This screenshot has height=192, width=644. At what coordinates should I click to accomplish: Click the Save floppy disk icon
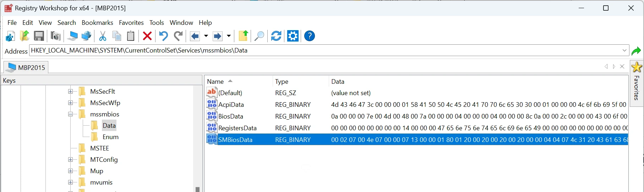point(39,36)
